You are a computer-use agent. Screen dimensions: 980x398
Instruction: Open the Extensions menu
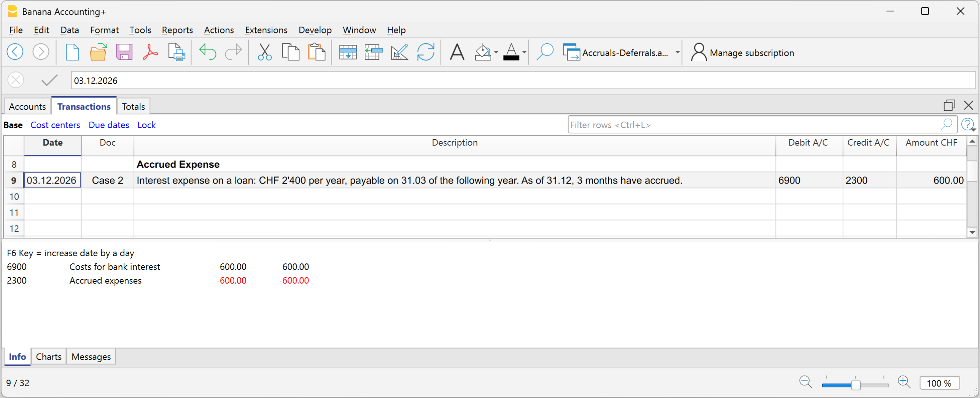click(x=266, y=30)
